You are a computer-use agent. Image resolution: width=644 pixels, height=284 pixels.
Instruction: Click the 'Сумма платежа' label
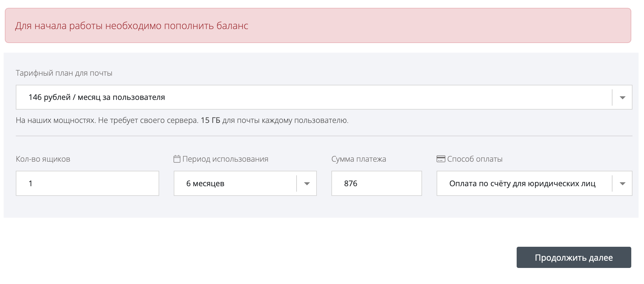[x=359, y=159]
